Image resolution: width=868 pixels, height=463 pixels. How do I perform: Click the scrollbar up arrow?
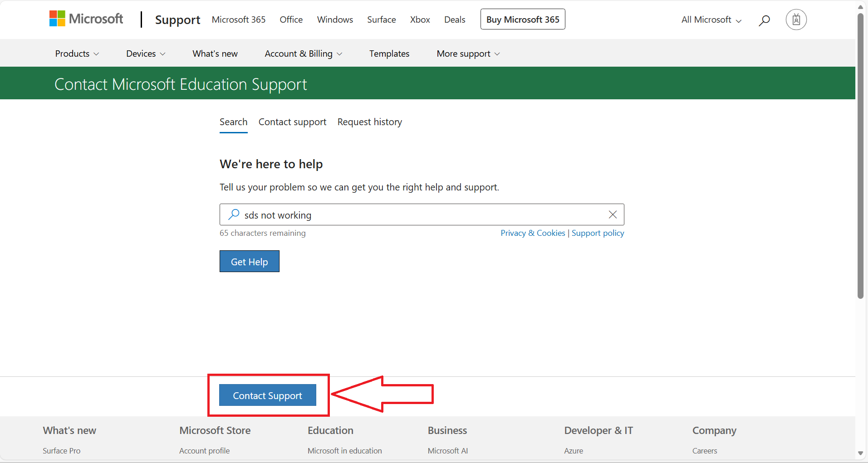click(x=860, y=7)
